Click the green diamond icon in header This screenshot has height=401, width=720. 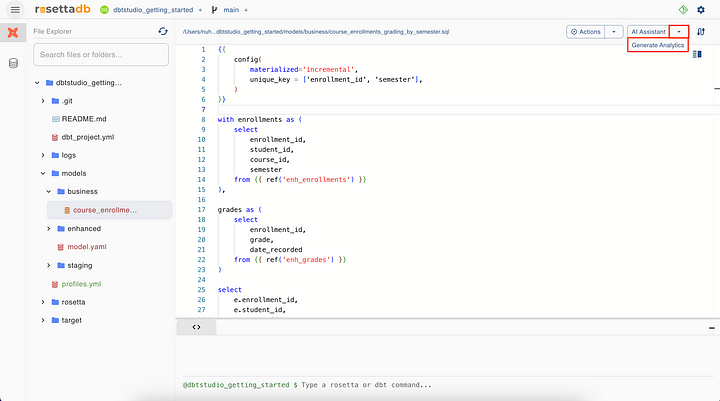[683, 10]
